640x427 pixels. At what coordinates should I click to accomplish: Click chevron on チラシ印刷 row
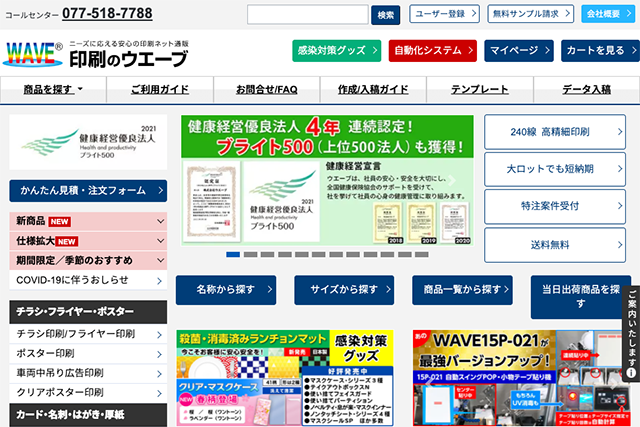[159, 335]
